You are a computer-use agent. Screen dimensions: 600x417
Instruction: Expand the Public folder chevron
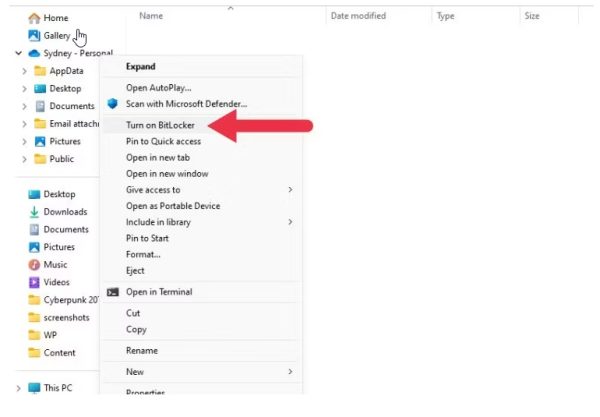click(24, 159)
